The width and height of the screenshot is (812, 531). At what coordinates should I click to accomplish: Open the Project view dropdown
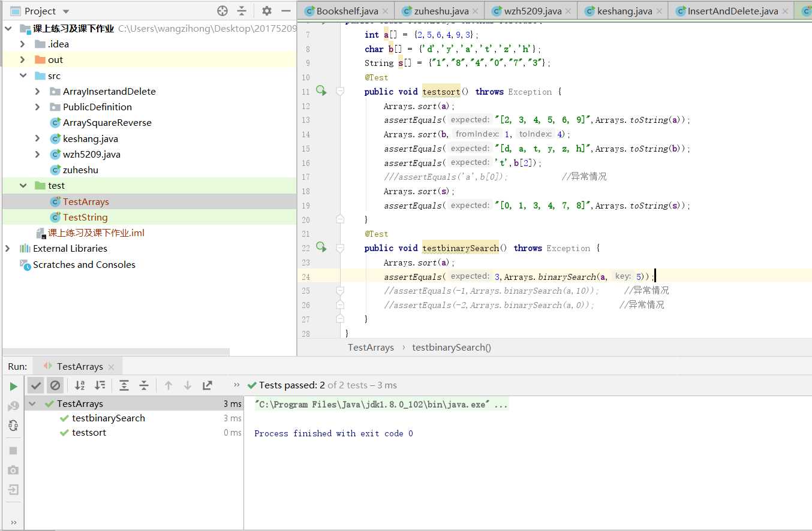(x=66, y=11)
